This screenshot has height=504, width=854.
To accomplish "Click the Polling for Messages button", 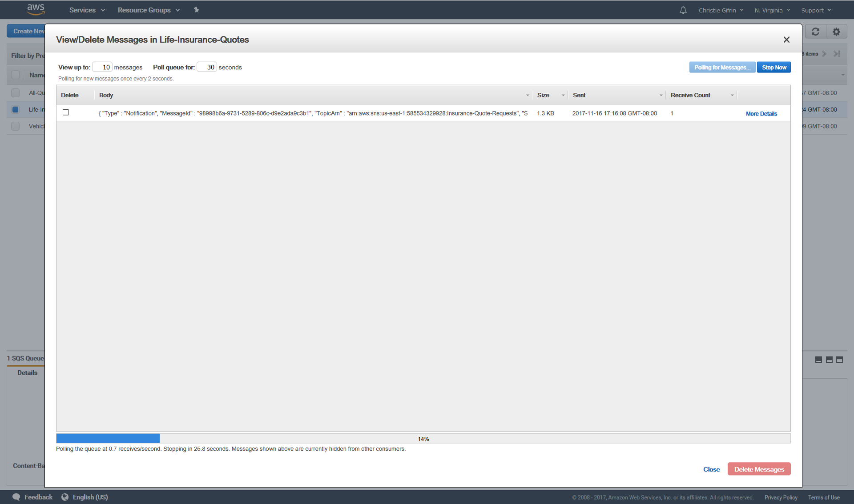I will coord(722,67).
